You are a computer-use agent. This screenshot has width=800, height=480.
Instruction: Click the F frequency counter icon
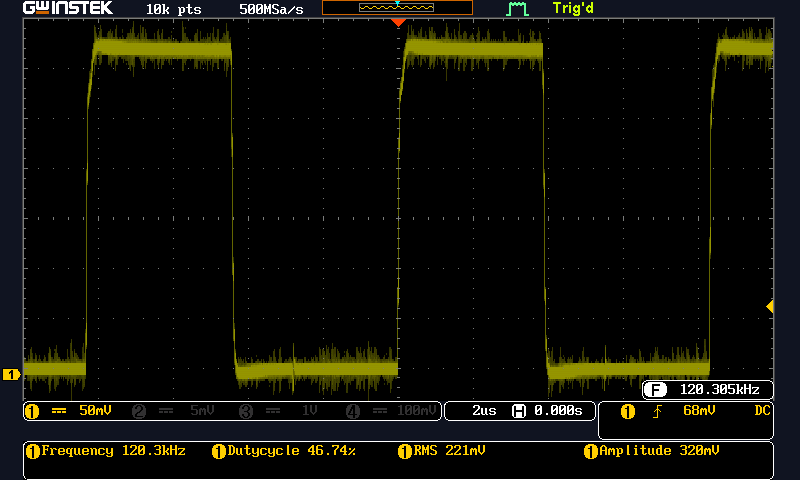tap(655, 390)
